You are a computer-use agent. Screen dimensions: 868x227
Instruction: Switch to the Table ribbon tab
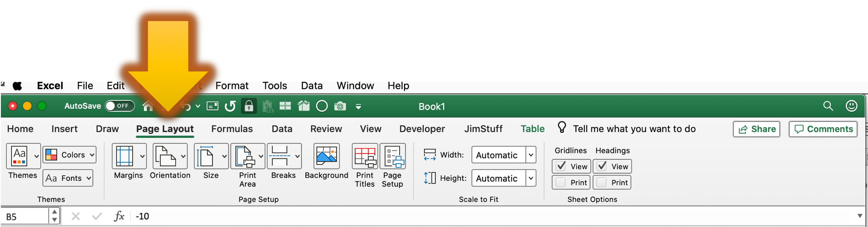coord(532,129)
